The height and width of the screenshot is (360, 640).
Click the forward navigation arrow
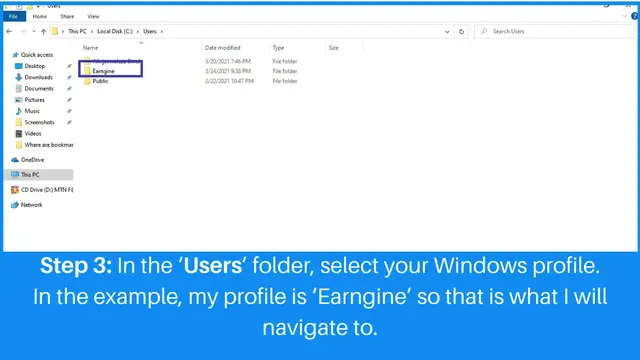[23, 31]
